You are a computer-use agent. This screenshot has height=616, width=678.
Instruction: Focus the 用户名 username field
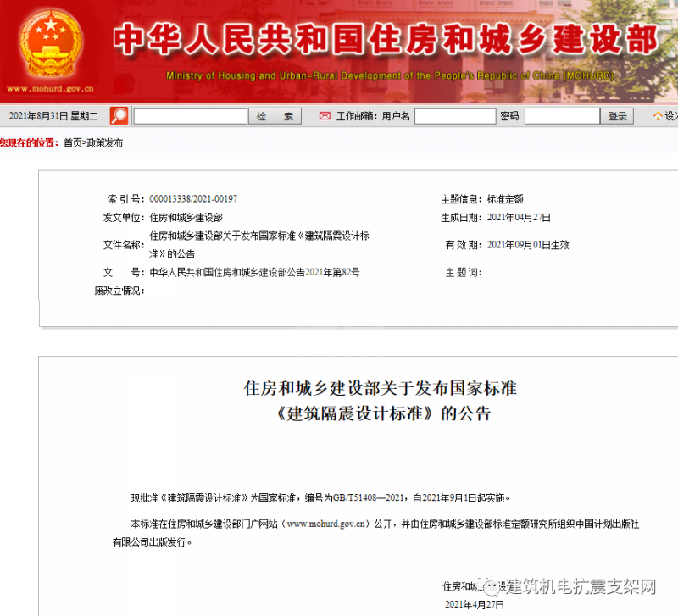point(455,116)
